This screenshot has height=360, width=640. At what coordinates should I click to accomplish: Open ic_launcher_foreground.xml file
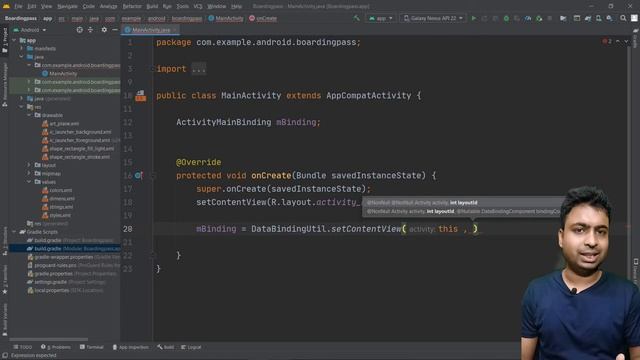(x=76, y=140)
